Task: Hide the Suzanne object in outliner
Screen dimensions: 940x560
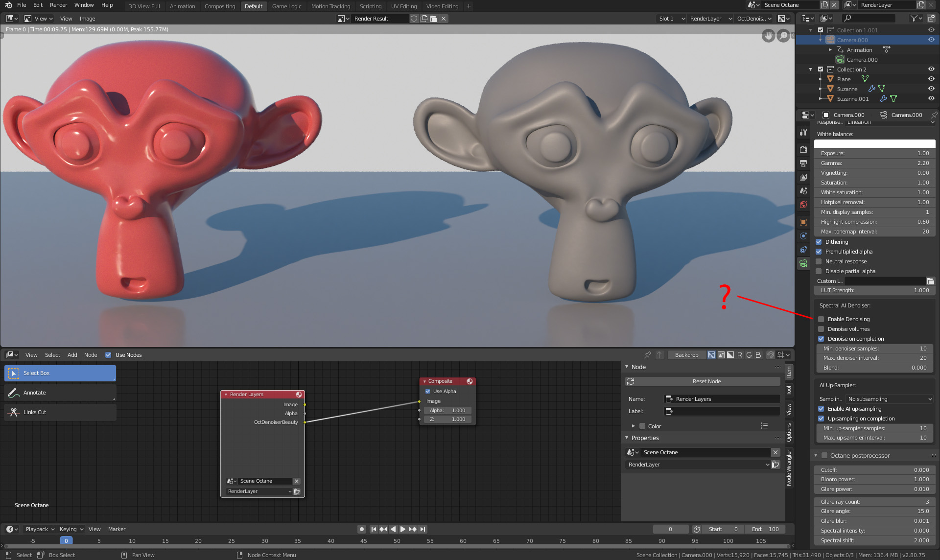Action: coord(931,89)
